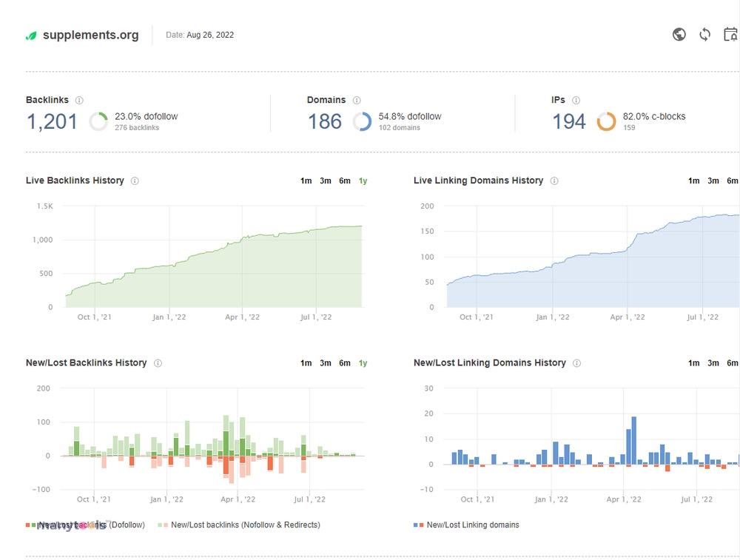Show info tooltip next to Domains
Screen dimensions: 740x560
tap(357, 100)
